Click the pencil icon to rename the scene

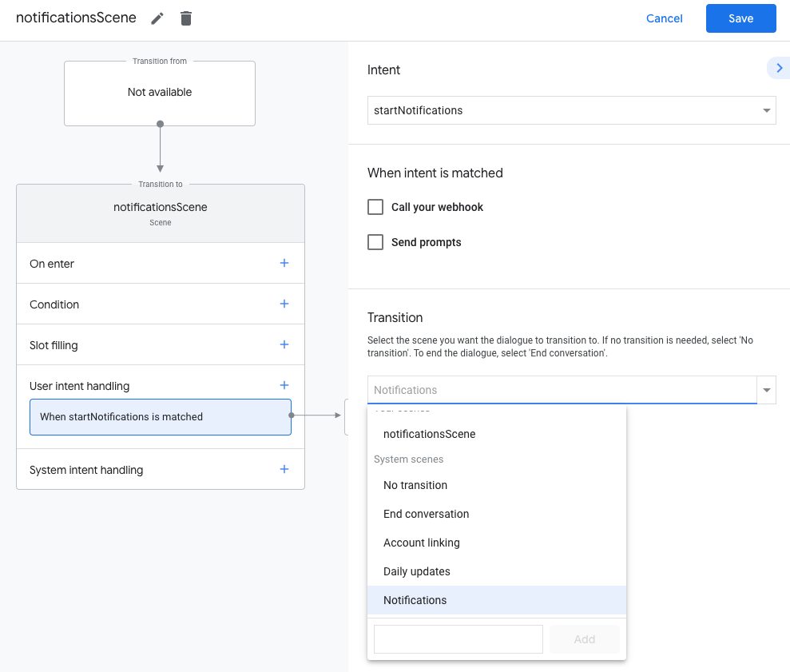coord(157,18)
